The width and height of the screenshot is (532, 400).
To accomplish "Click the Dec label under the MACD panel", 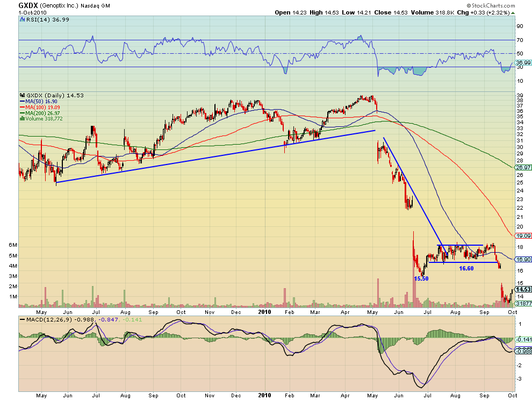I will pos(236,395).
